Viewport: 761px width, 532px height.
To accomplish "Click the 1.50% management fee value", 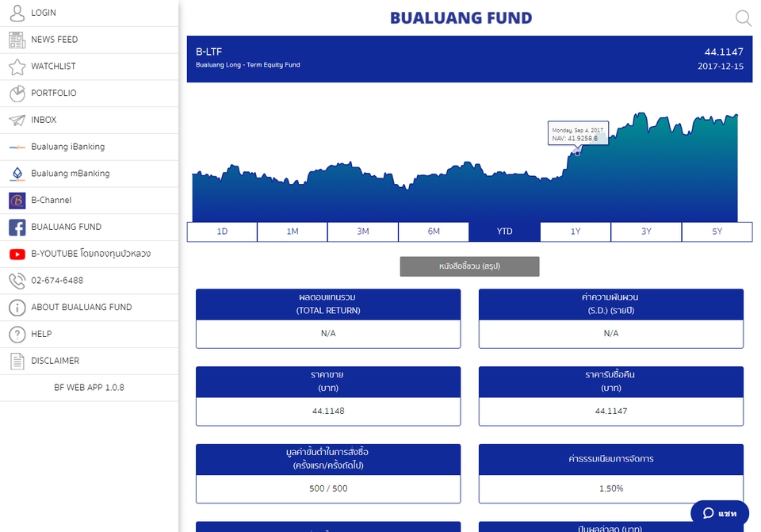I will coord(611,489).
